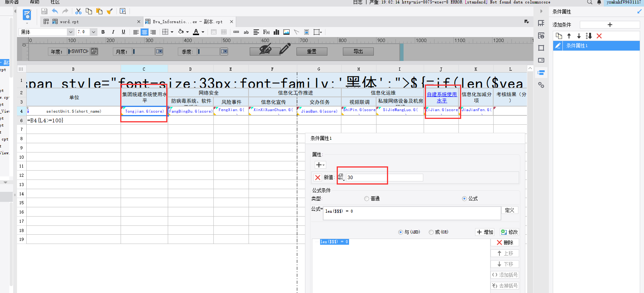This screenshot has width=644, height=293.
Task: Toggle italic formatting
Action: click(x=113, y=32)
